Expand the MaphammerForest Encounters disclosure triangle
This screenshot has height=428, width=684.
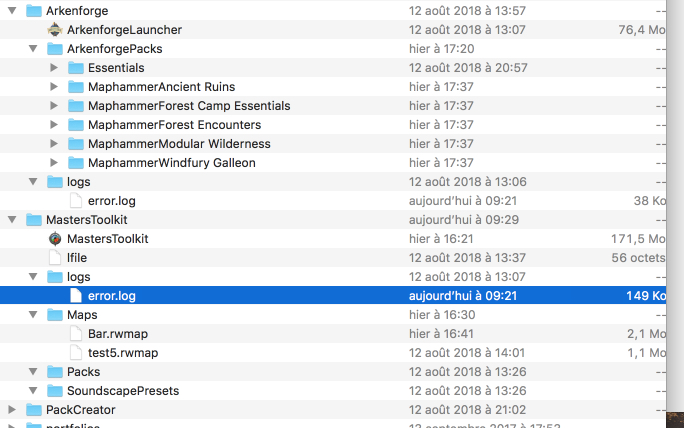(54, 125)
